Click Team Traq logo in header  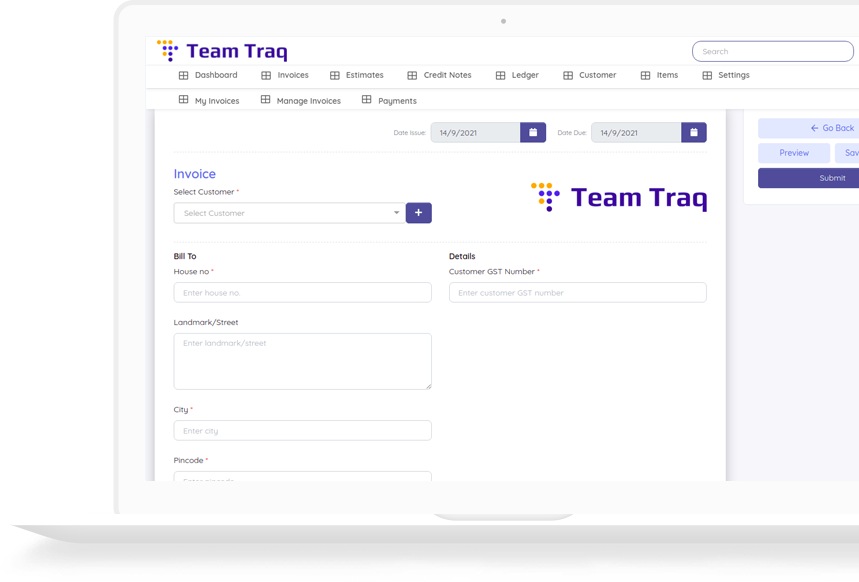point(222,51)
